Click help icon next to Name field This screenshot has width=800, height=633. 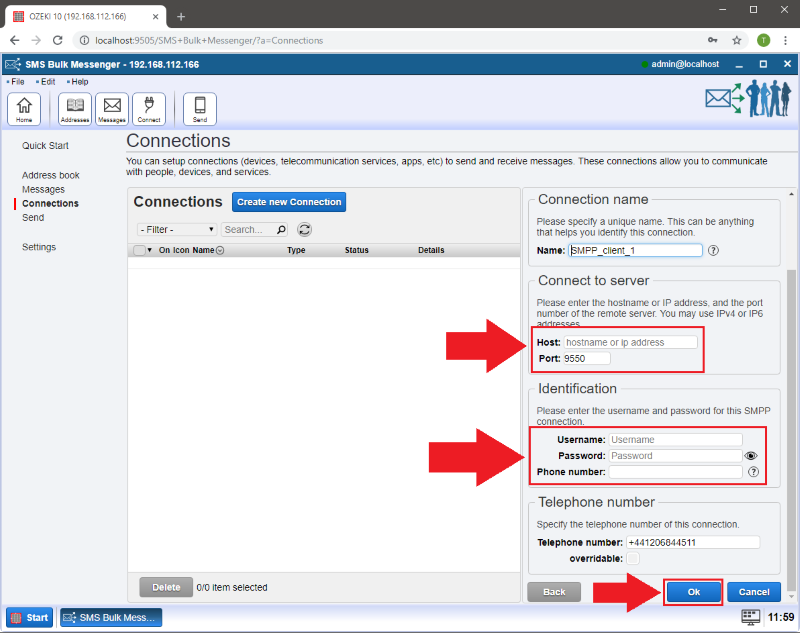[x=714, y=251]
